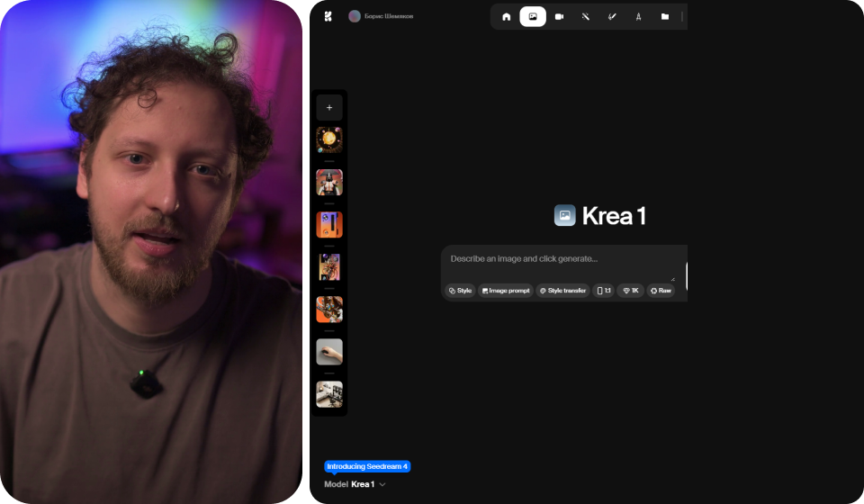
Task: Click the Krea logo icon
Action: [328, 16]
